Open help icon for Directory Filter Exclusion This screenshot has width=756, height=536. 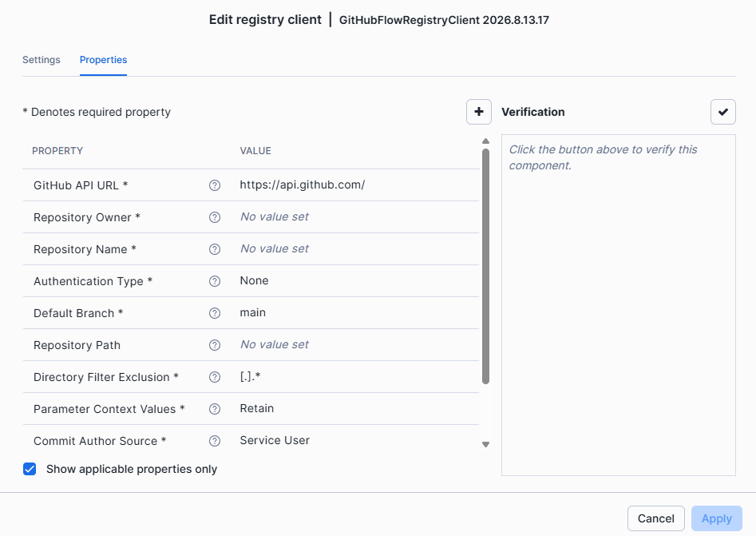coord(215,377)
